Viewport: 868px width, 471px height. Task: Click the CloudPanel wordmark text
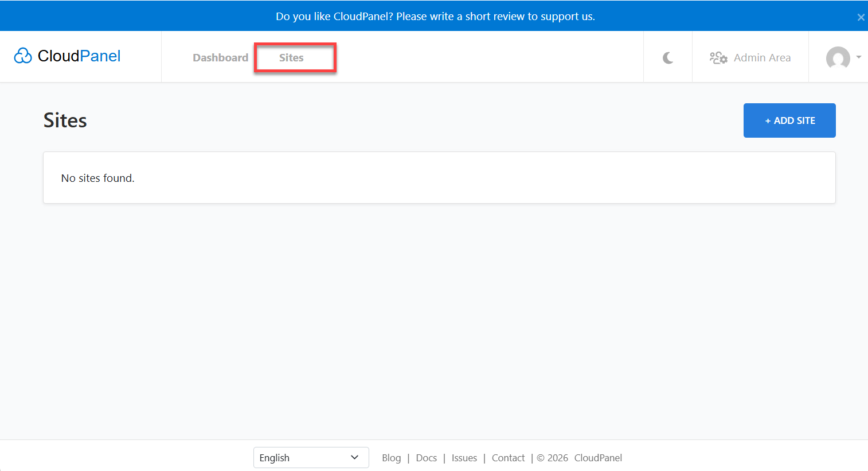[x=79, y=56]
